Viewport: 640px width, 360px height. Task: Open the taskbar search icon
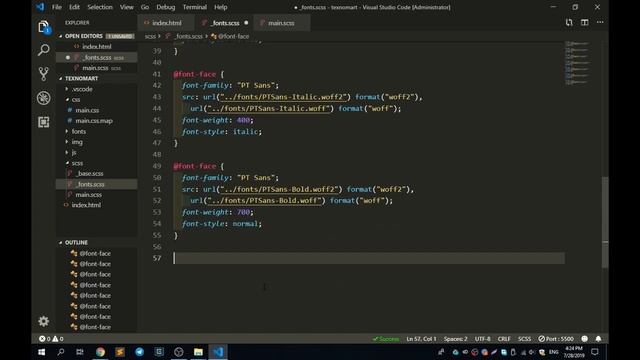pos(61,352)
